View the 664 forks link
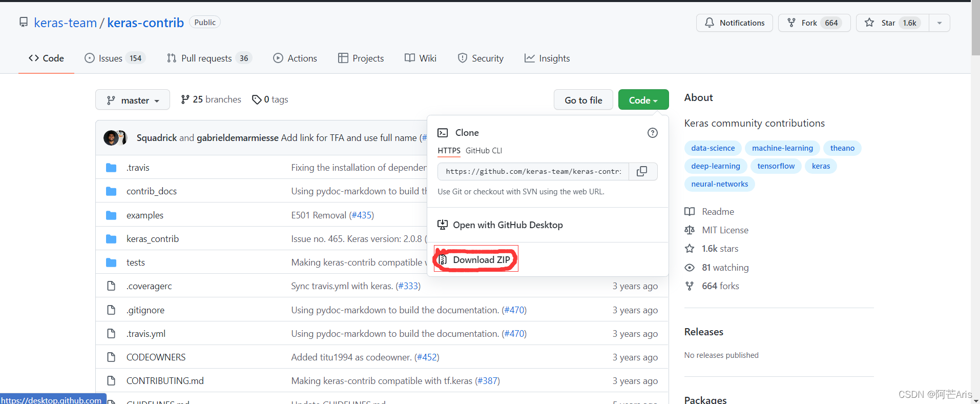The height and width of the screenshot is (404, 980). click(712, 286)
